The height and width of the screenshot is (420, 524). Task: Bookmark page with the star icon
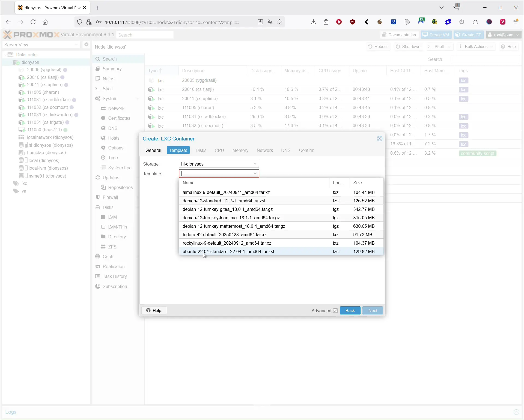[x=279, y=22]
